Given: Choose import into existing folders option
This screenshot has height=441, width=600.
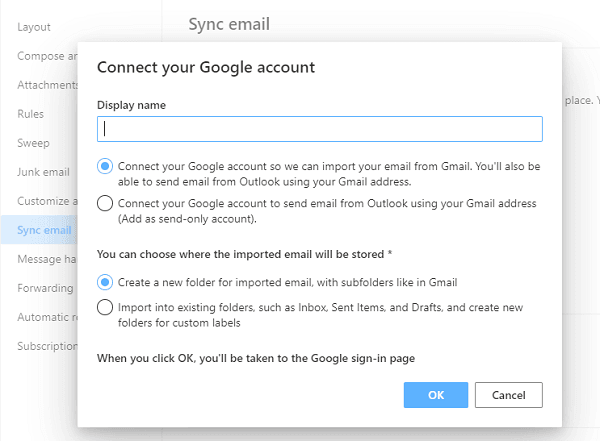Looking at the screenshot, I should pyautogui.click(x=105, y=307).
